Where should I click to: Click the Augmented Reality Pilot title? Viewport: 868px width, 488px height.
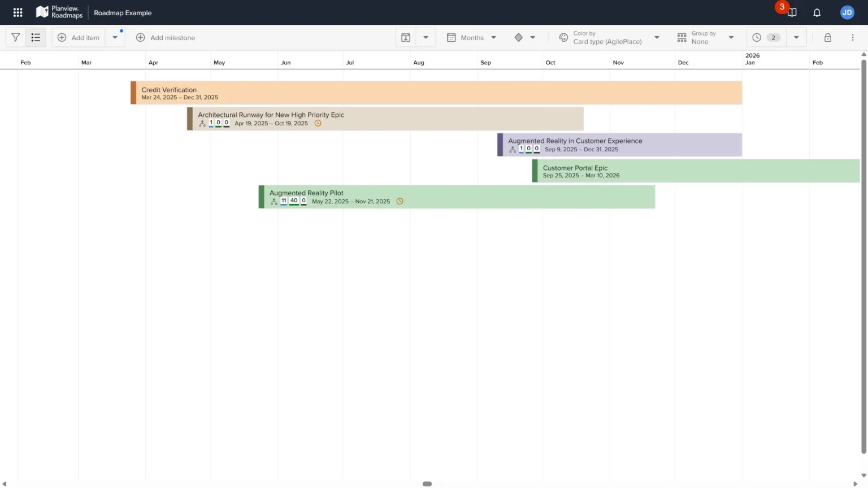coord(306,193)
